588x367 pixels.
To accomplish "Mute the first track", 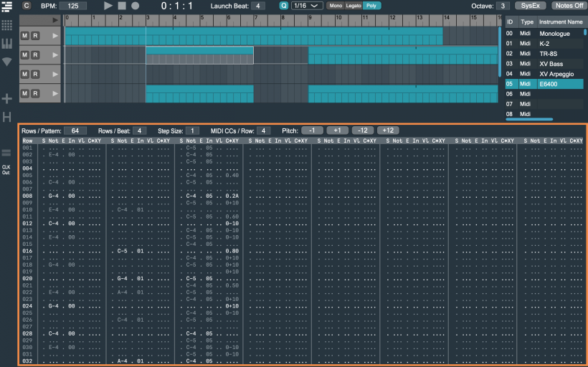I will coord(25,36).
